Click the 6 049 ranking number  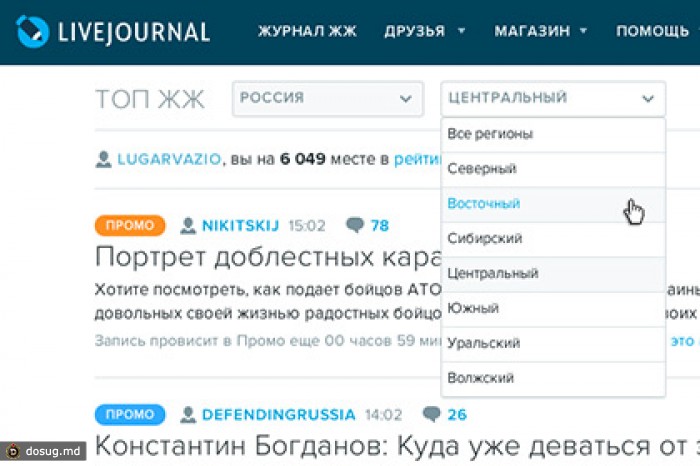click(303, 159)
